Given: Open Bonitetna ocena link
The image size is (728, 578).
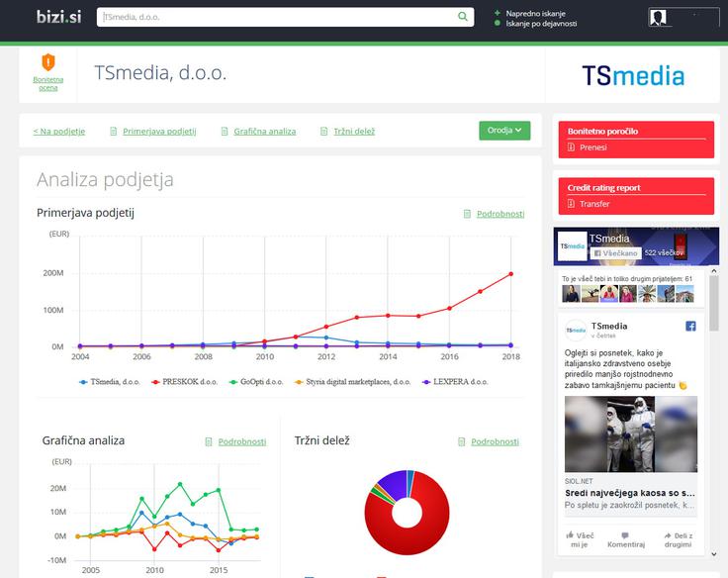Looking at the screenshot, I should 48,84.
